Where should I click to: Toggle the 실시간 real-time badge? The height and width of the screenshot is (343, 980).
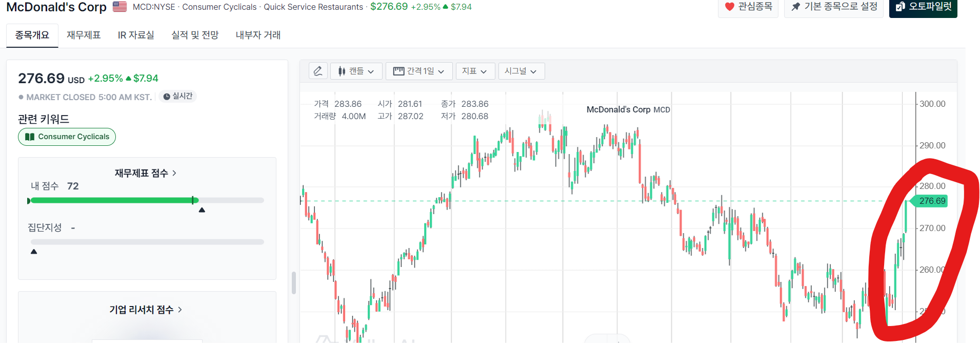tap(177, 96)
